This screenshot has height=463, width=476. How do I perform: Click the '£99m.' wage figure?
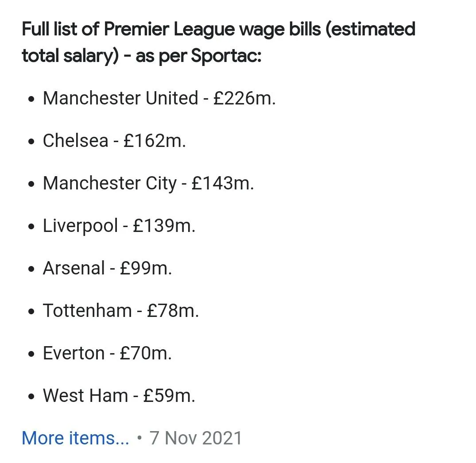pyautogui.click(x=146, y=268)
